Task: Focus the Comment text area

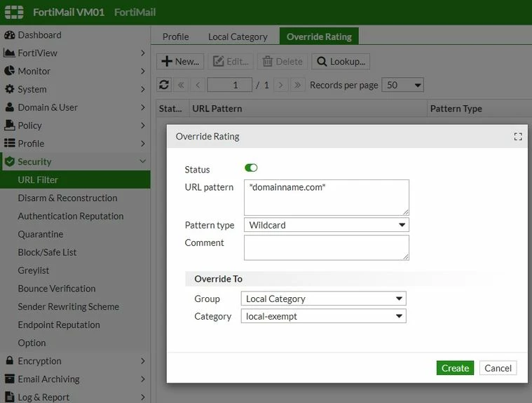Action: tap(327, 247)
